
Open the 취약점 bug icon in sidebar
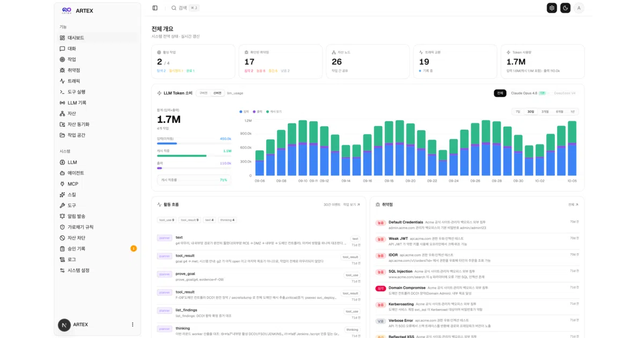62,70
